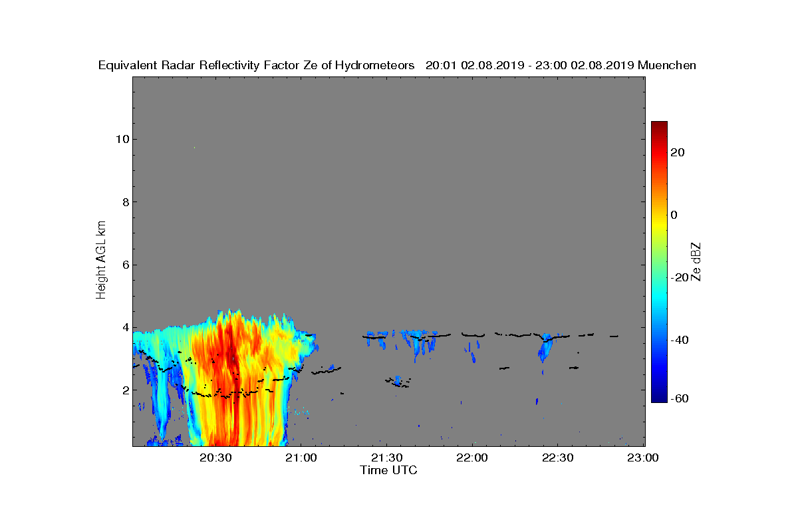Click the colorbar value -40

click(x=680, y=340)
